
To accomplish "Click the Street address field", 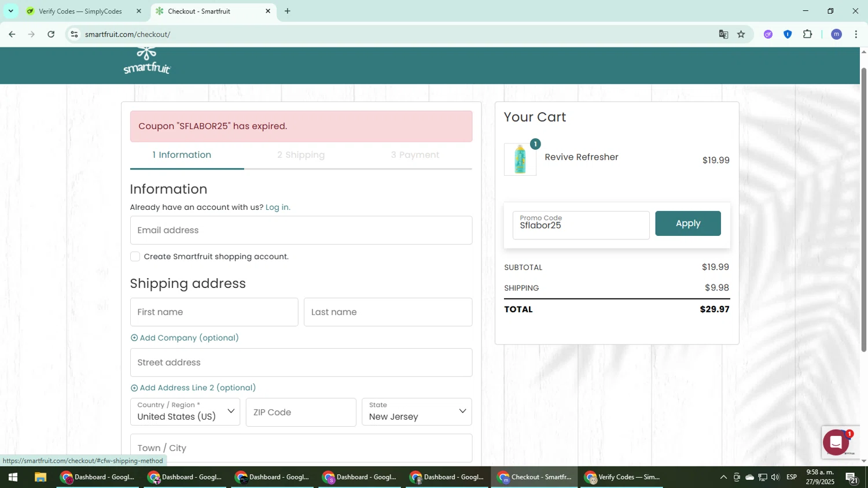I will [301, 363].
